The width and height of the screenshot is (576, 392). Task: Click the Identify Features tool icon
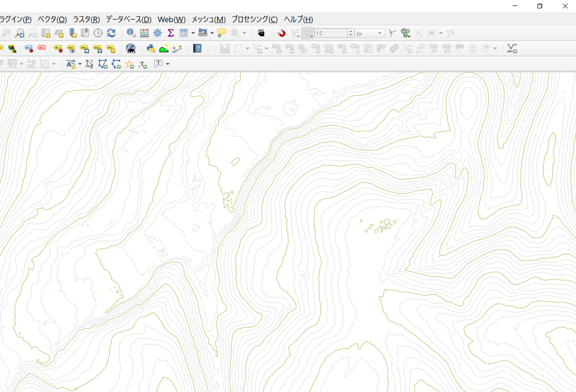pos(131,33)
